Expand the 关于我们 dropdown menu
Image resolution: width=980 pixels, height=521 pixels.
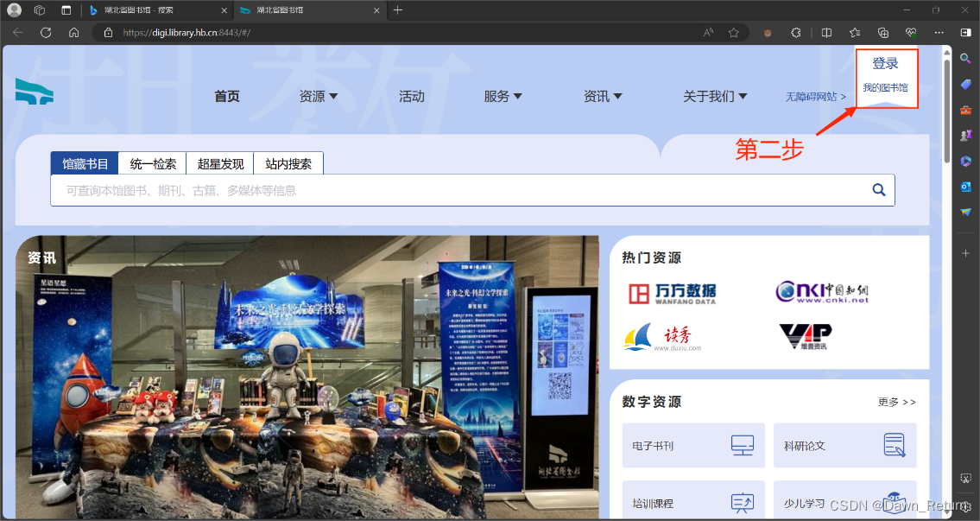(715, 96)
